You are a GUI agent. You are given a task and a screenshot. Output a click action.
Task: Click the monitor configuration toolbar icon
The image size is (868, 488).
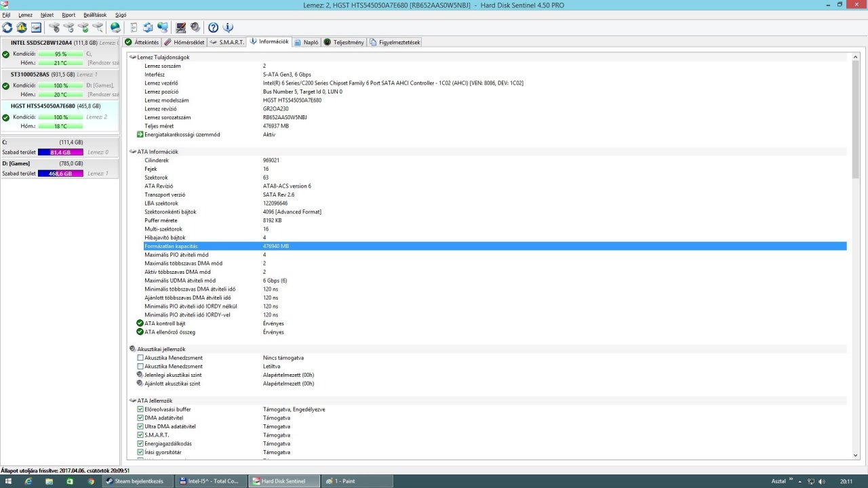[x=180, y=27]
